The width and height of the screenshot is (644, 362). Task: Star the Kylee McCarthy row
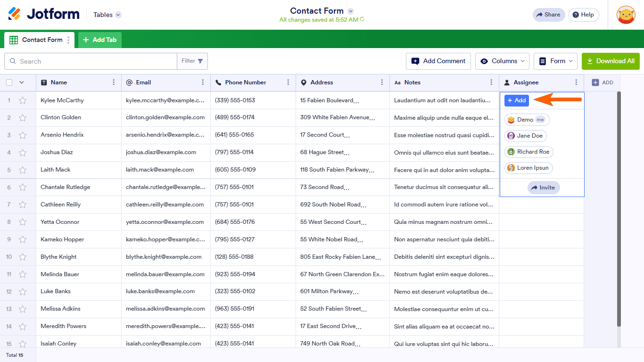23,100
